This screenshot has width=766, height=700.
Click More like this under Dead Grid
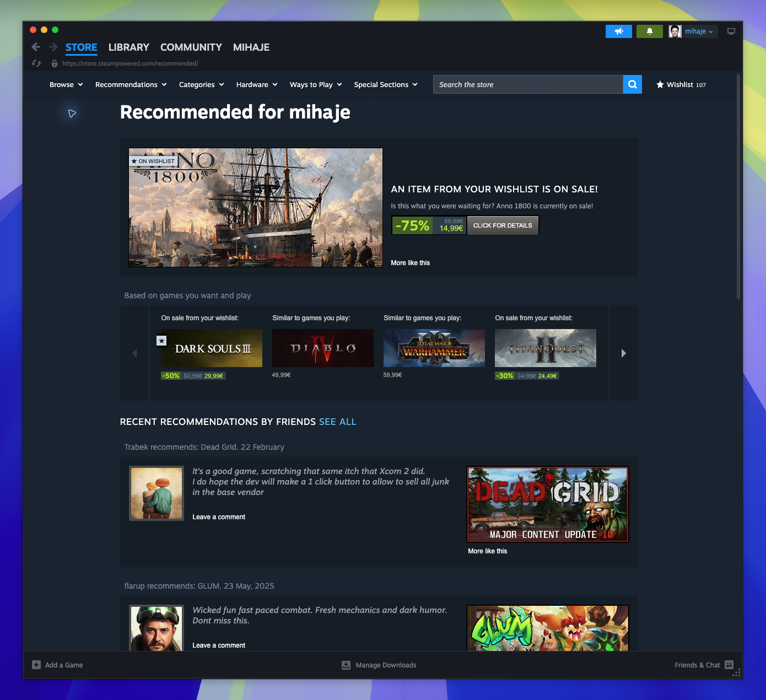tap(488, 551)
